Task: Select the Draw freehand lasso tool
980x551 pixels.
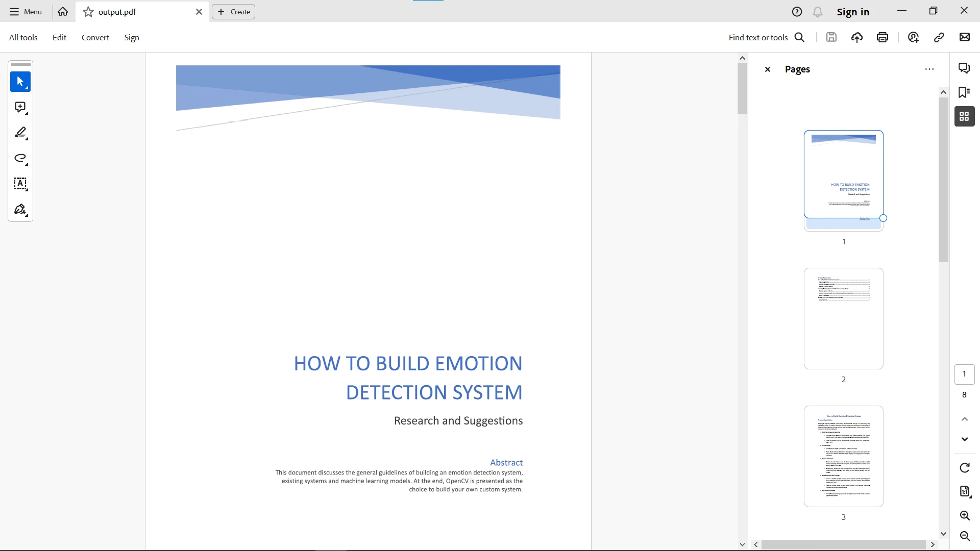Action: 20,158
